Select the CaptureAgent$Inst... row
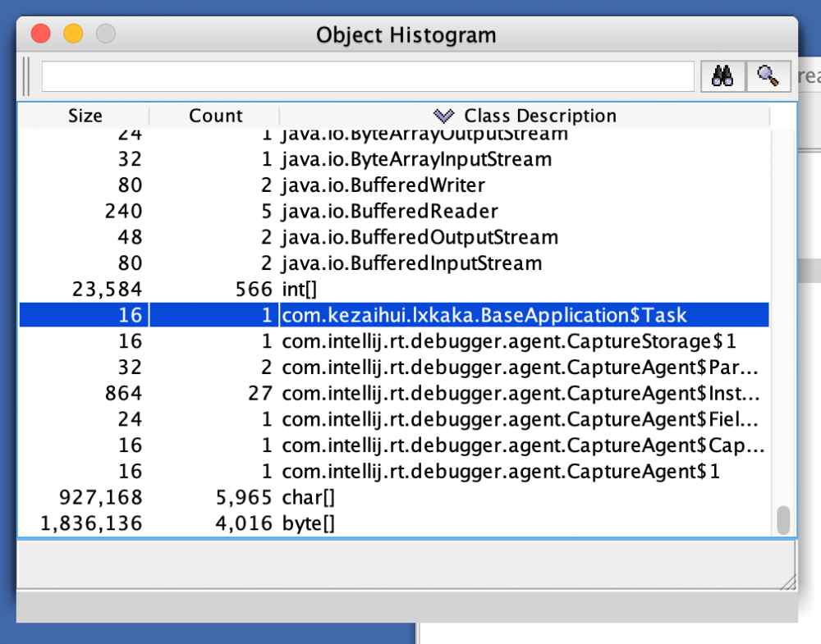The image size is (821, 644). 394,394
